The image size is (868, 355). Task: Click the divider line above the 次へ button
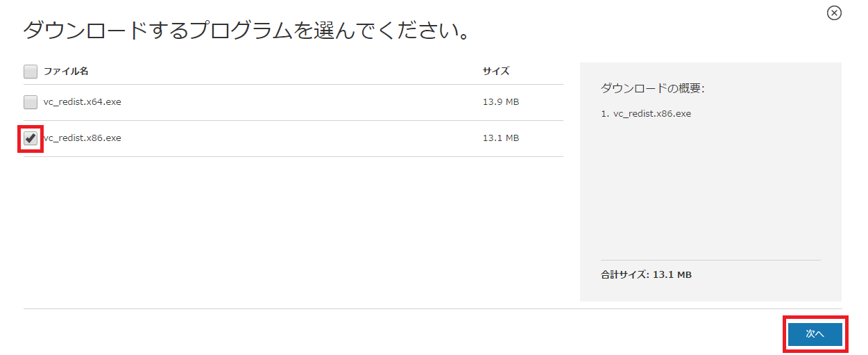[x=432, y=308]
